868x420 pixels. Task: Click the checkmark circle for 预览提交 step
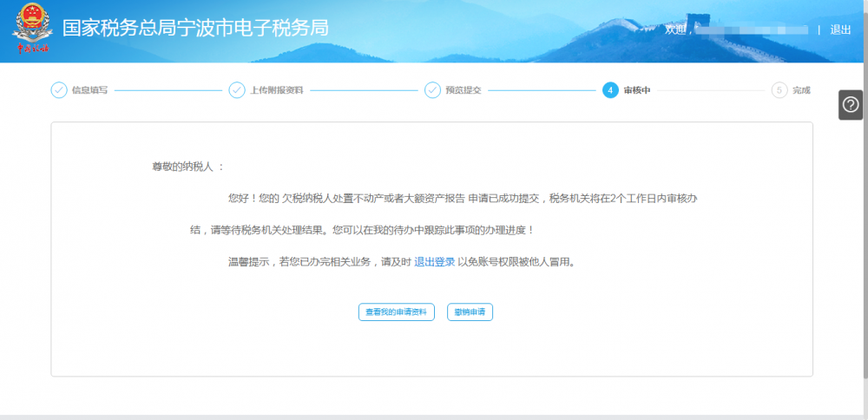click(432, 90)
